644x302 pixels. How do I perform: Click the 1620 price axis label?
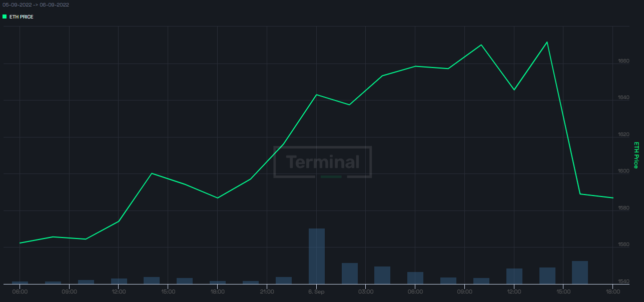click(x=623, y=134)
